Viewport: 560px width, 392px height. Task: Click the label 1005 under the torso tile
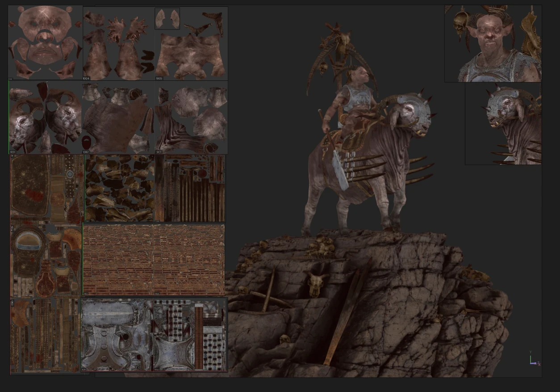[159, 79]
